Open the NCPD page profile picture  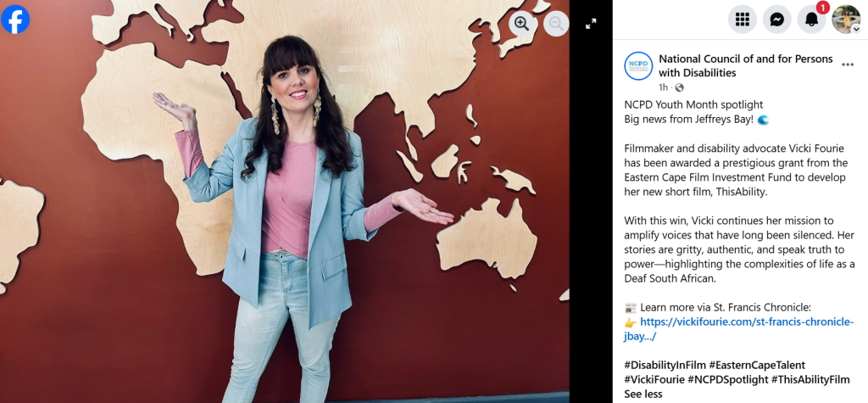pyautogui.click(x=638, y=66)
